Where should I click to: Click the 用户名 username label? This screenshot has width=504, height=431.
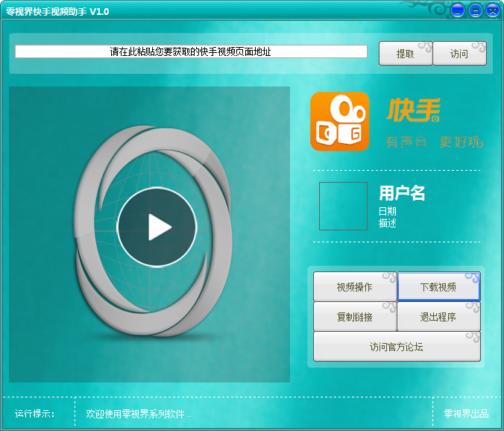click(402, 193)
